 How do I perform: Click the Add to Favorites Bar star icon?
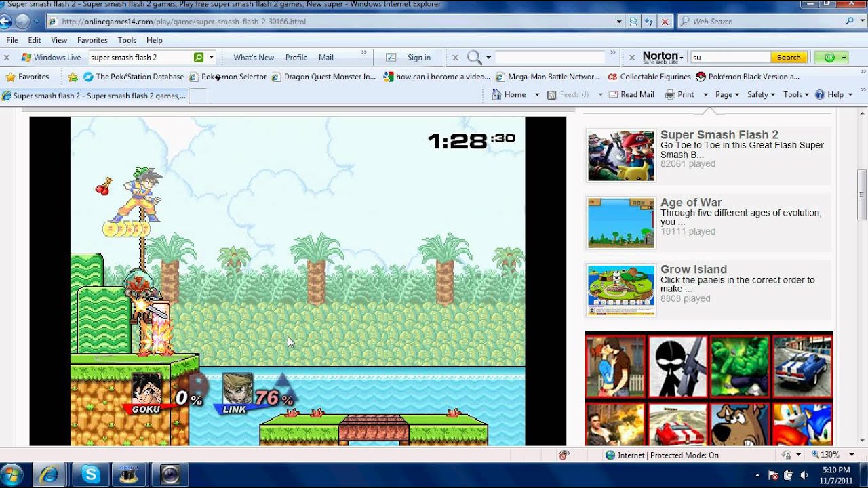(73, 77)
